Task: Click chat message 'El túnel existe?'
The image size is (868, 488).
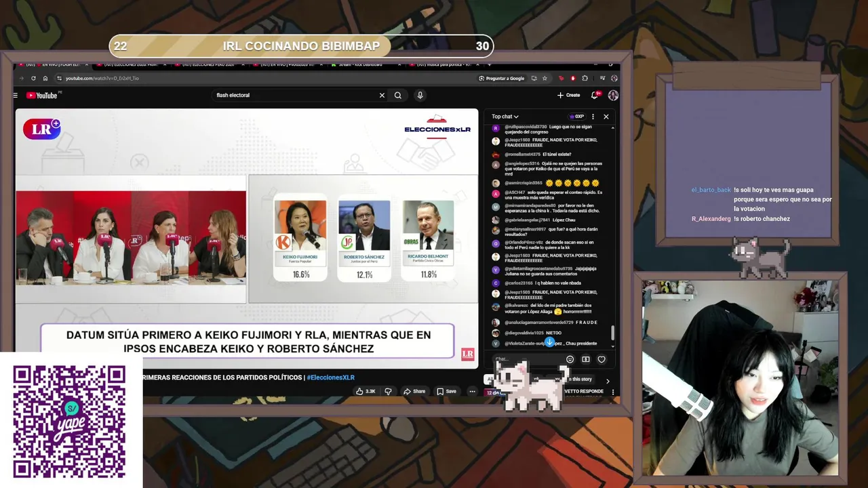Action: 532,155
